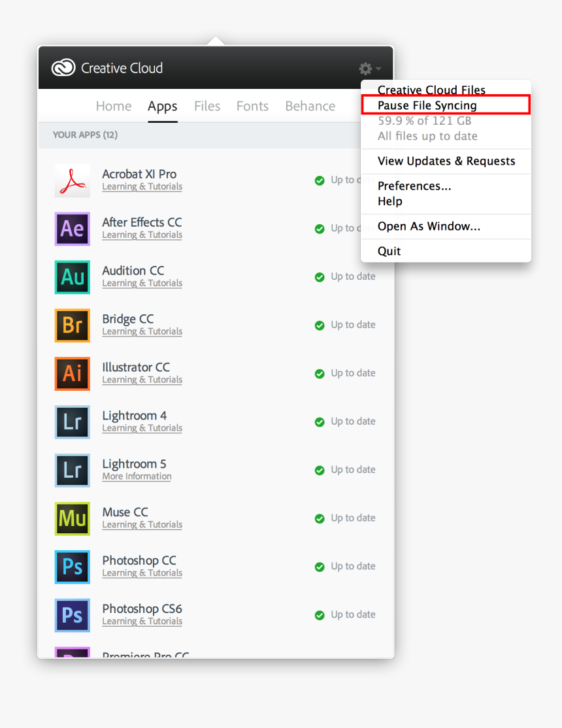The height and width of the screenshot is (728, 562).
Task: Click the Muse CC app icon
Action: [x=73, y=519]
